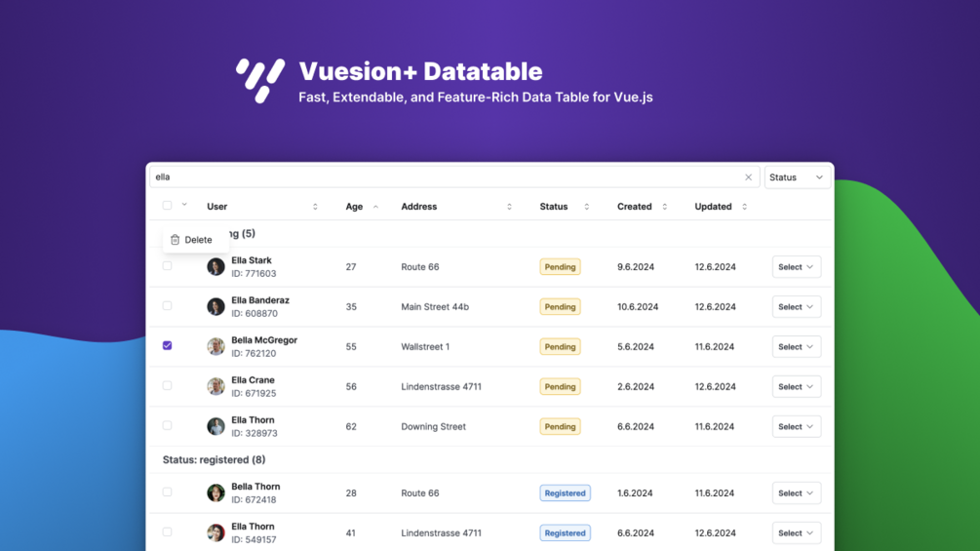Sort the Address column using its arrows
Viewport: 980px width, 551px height.
(x=509, y=207)
